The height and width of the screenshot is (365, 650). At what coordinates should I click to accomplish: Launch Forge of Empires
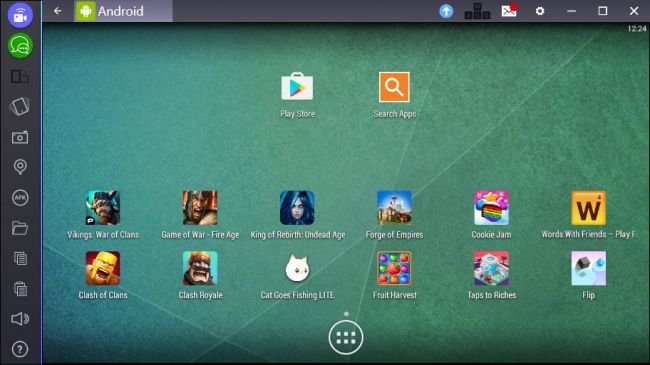click(394, 208)
